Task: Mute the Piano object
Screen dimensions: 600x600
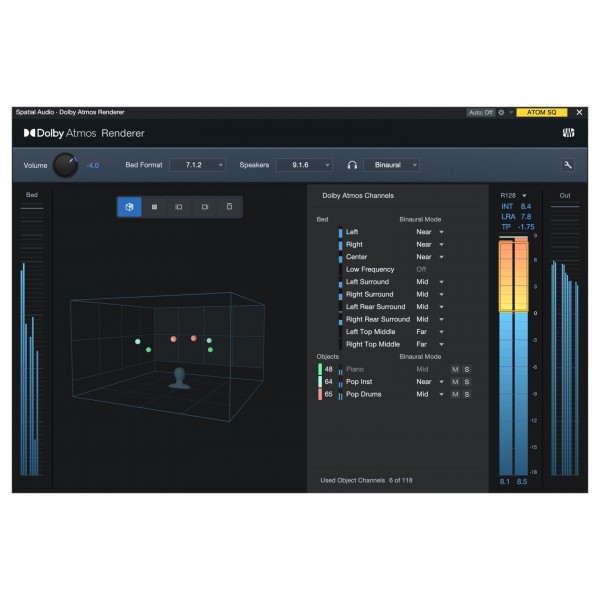Action: [x=455, y=369]
